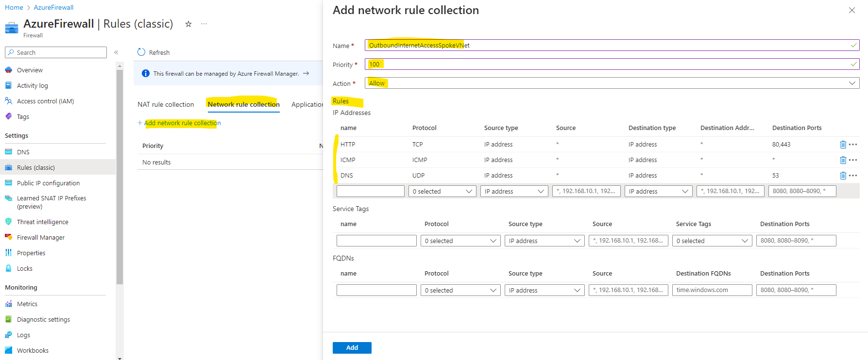The width and height of the screenshot is (868, 360).
Task: Click the Tags icon in sidebar
Action: coord(8,116)
